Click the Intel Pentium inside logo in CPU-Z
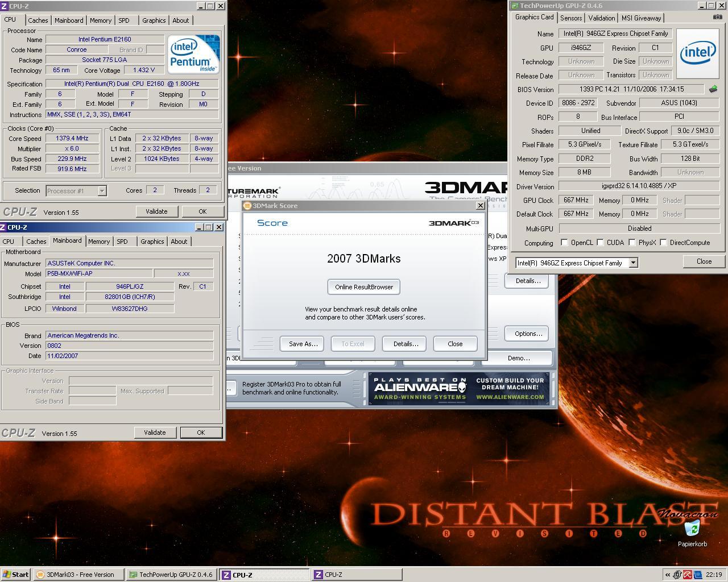 [x=193, y=54]
